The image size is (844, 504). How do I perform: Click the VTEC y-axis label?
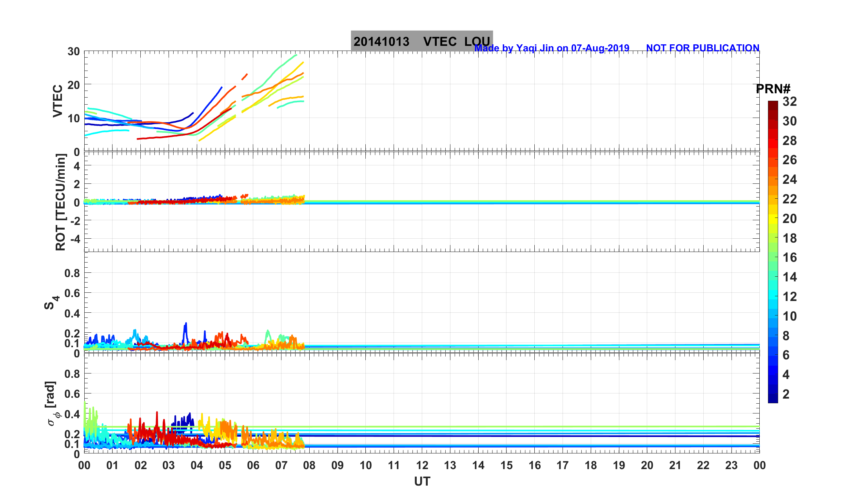pos(58,101)
